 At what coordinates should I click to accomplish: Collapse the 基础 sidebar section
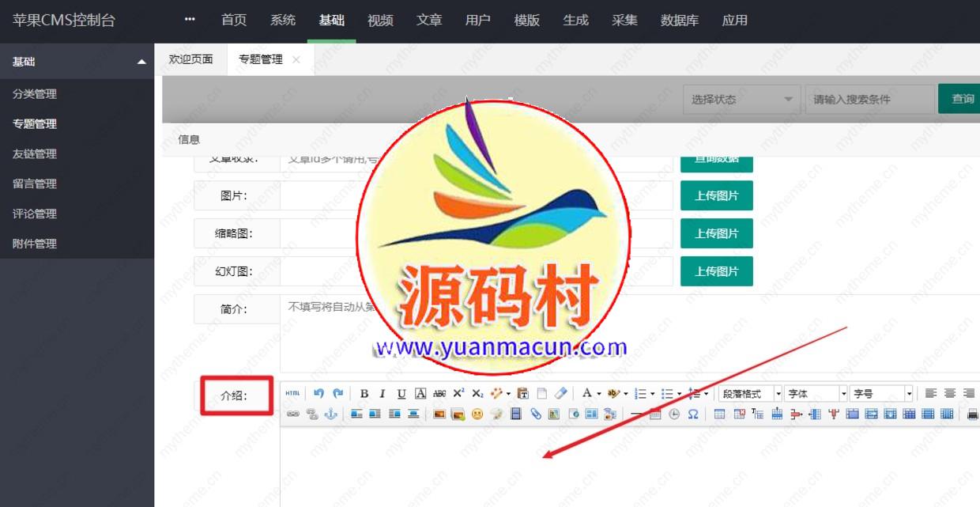point(141,62)
